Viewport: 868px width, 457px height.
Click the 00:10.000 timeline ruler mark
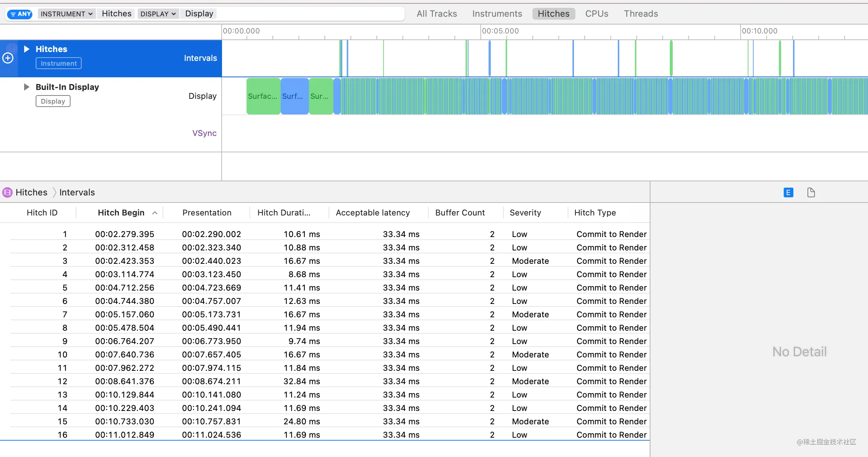[759, 31]
